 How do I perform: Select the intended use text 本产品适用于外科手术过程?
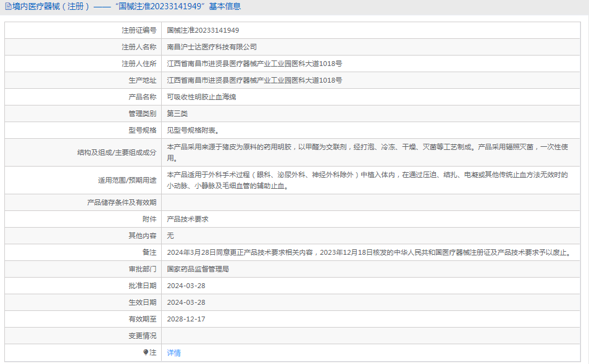click(x=367, y=180)
